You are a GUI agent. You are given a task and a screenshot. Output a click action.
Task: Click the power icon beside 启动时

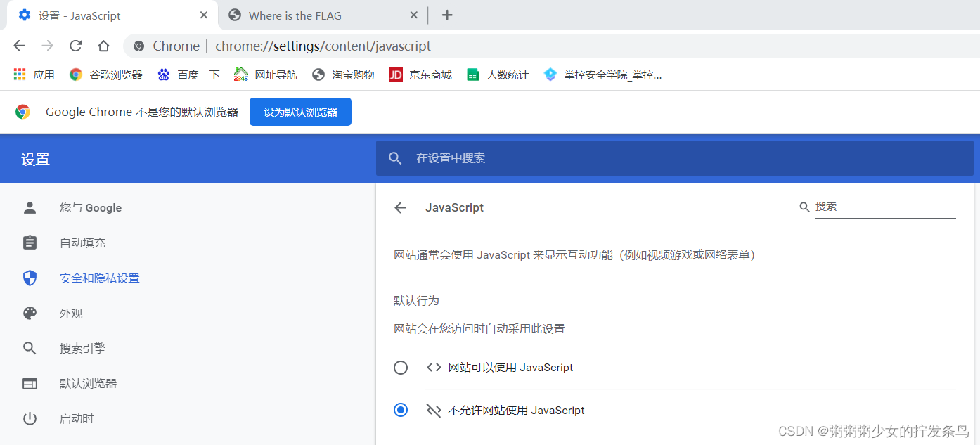30,418
